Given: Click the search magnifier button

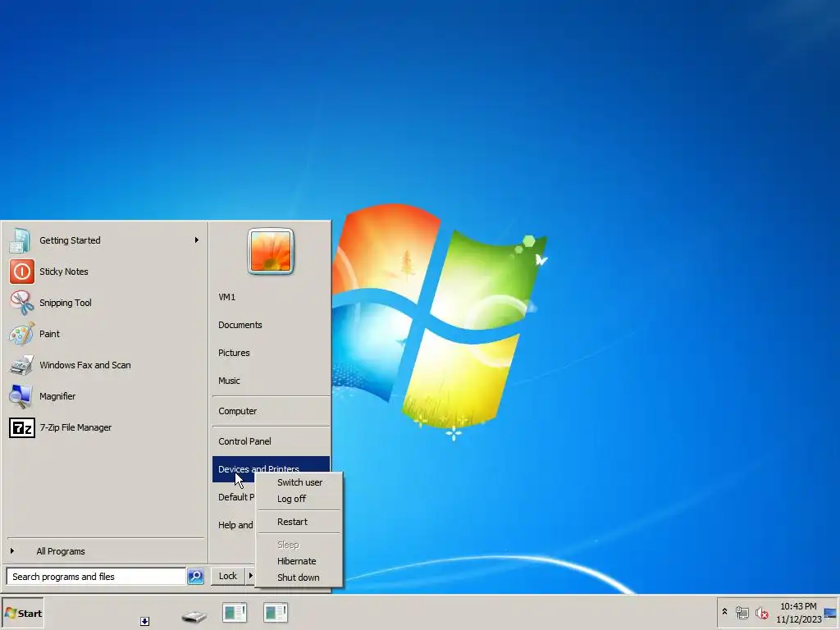Looking at the screenshot, I should tap(195, 577).
